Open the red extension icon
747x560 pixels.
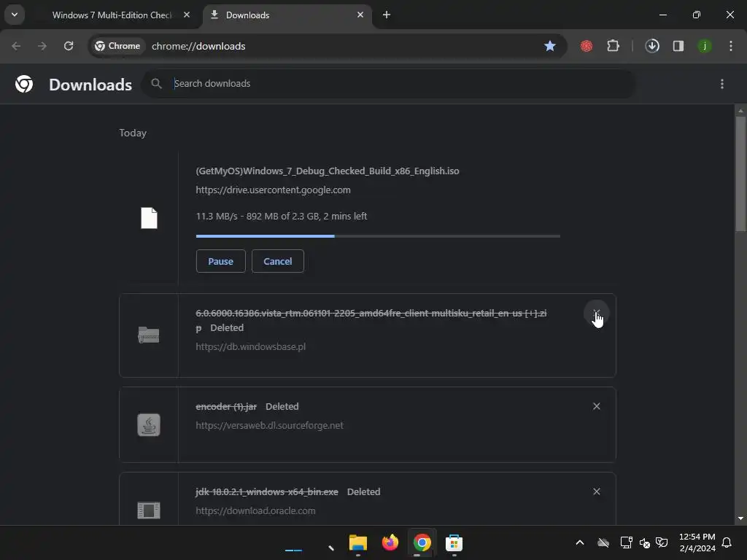[587, 46]
